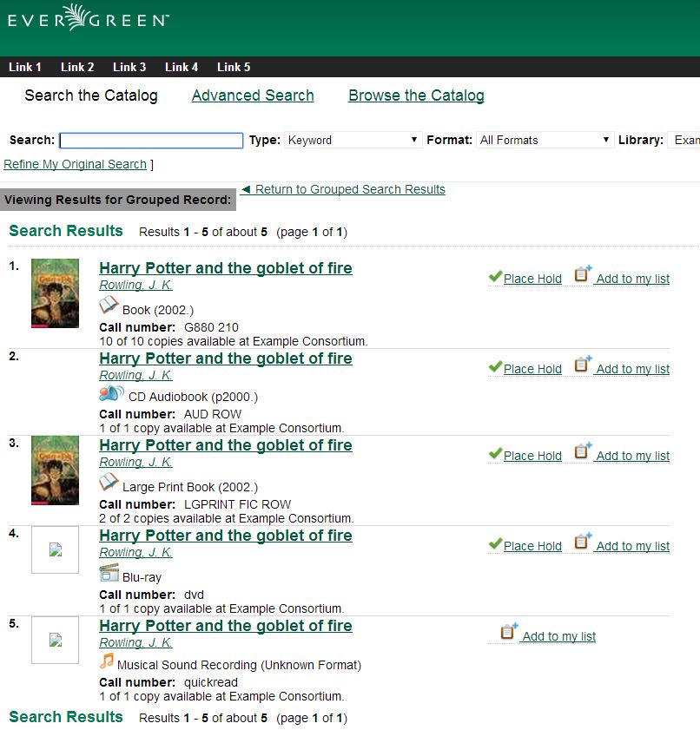Click the cover thumbnail of result 1
700x730 pixels.
[x=55, y=293]
